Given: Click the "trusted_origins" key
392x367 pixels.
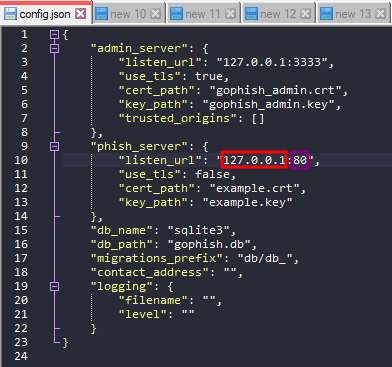Looking at the screenshot, I should pyautogui.click(x=177, y=118).
